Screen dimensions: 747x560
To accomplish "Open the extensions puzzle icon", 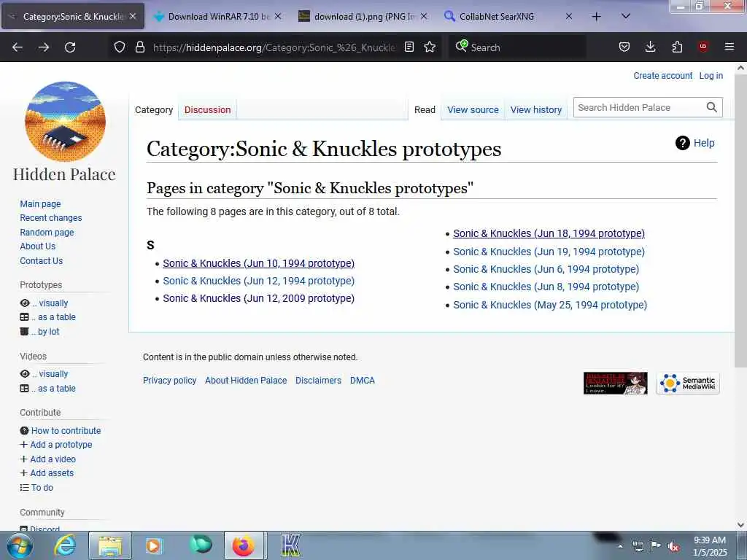I will [677, 47].
